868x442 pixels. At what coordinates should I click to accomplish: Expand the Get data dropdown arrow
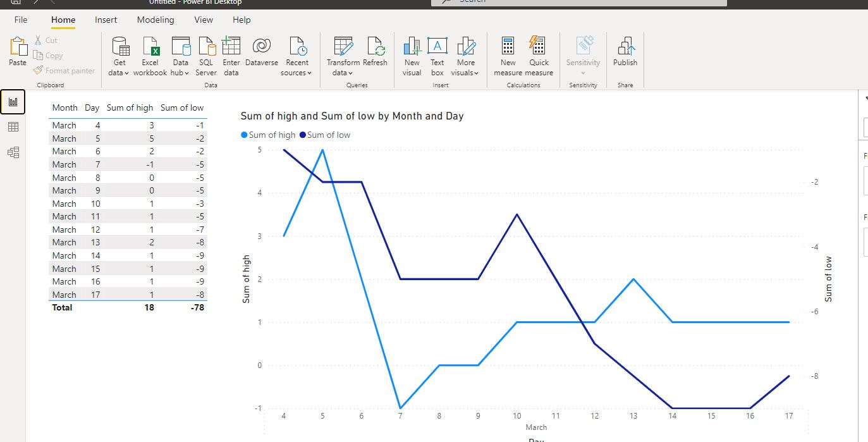point(126,73)
